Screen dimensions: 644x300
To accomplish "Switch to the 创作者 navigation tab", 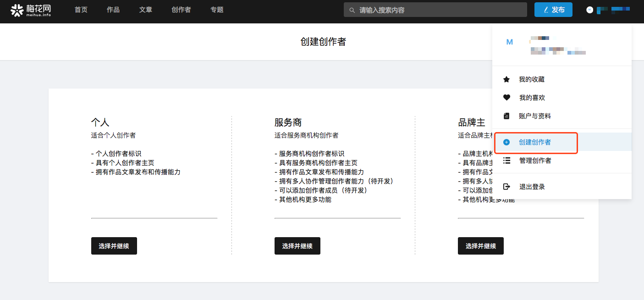I will click(181, 10).
